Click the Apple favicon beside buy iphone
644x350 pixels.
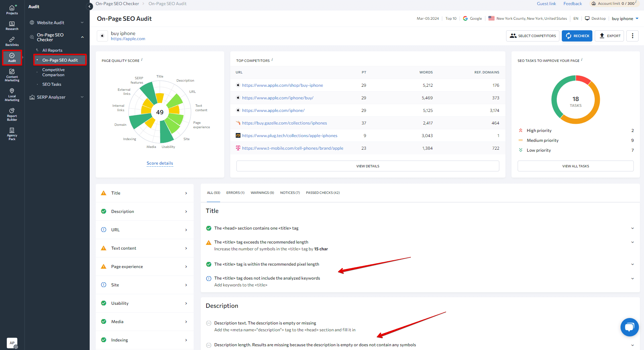pyautogui.click(x=102, y=36)
